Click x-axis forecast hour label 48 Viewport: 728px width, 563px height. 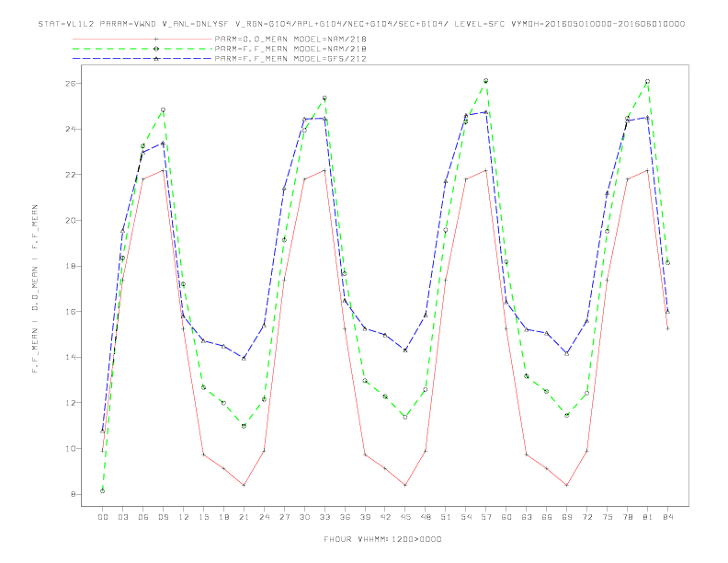click(426, 517)
